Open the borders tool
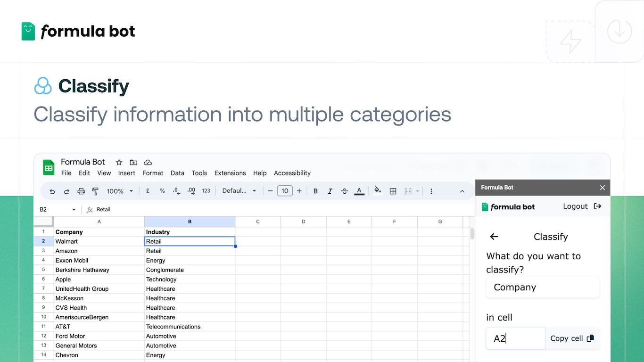 (393, 191)
